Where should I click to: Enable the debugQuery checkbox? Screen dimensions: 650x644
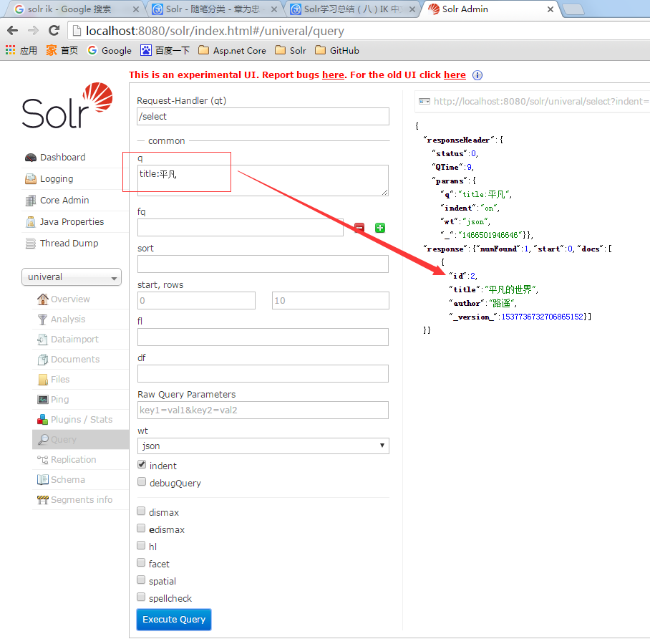[142, 482]
